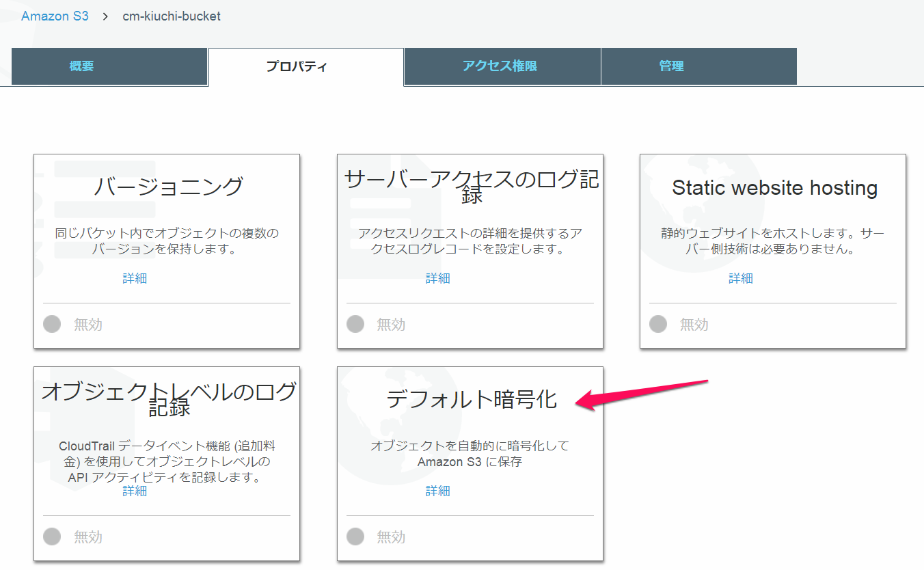This screenshot has height=570, width=924.
Task: Open 詳細 link on the デフォルト暗号化 card
Action: click(437, 491)
